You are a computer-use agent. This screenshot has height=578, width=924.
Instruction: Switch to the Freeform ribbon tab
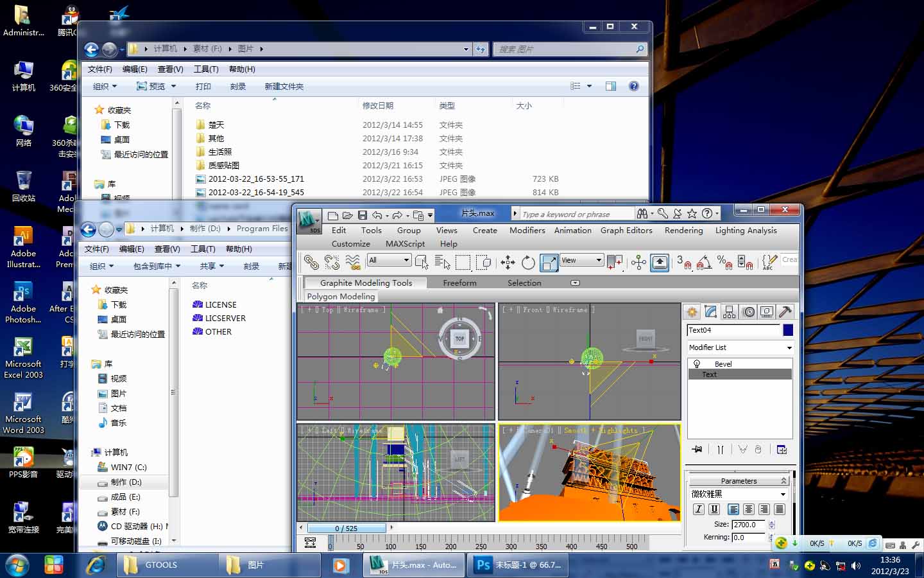click(x=459, y=283)
